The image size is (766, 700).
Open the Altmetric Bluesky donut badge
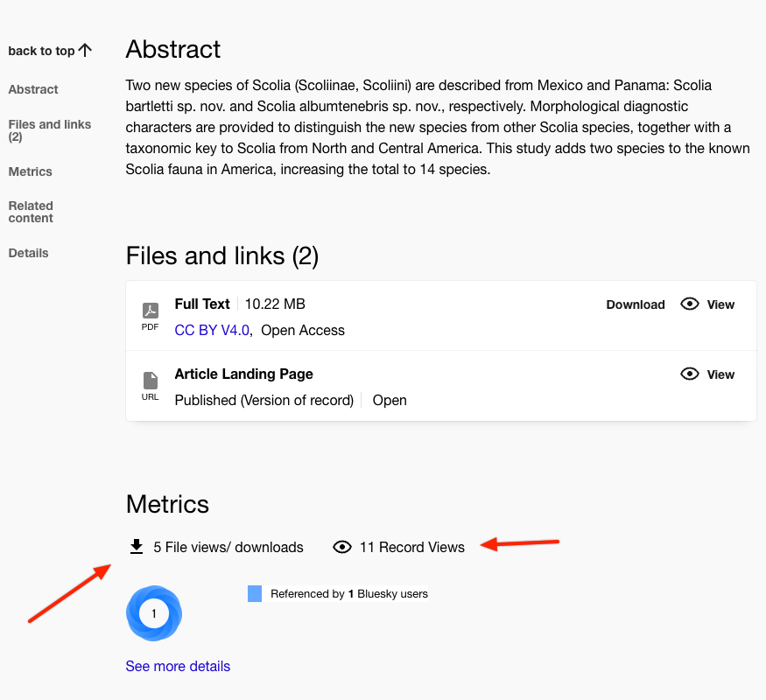154,613
